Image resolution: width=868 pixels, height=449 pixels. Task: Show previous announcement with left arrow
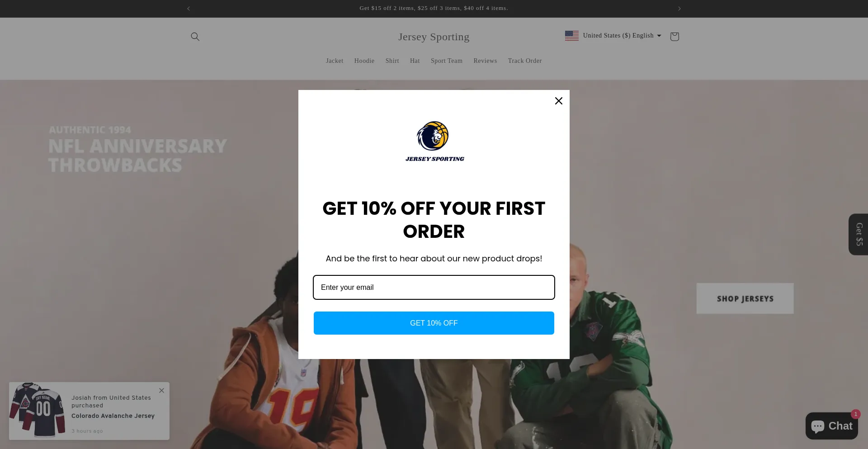(189, 9)
